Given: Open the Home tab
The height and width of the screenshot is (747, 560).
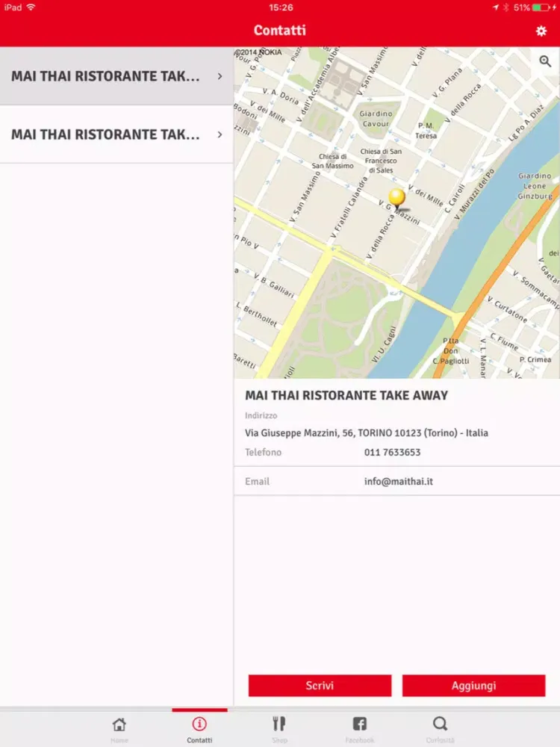Looking at the screenshot, I should (119, 729).
